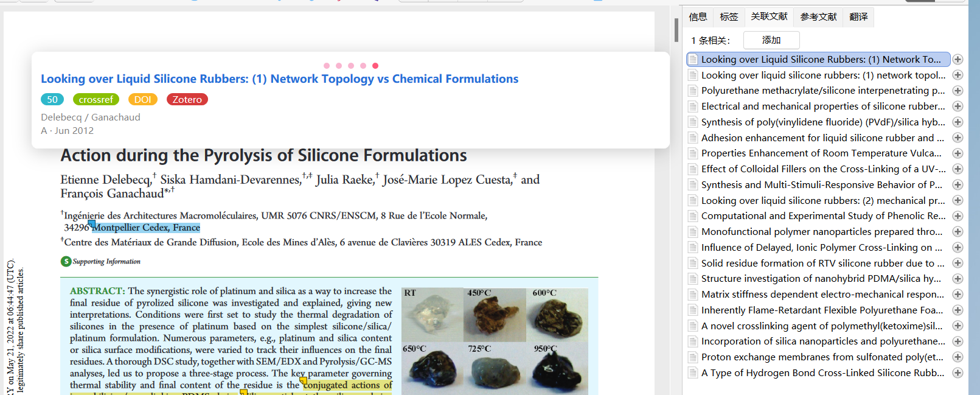Click plus icon for 'Incorporation of silica nanoparticles and polyurethane'
Image resolution: width=980 pixels, height=395 pixels.
point(957,341)
